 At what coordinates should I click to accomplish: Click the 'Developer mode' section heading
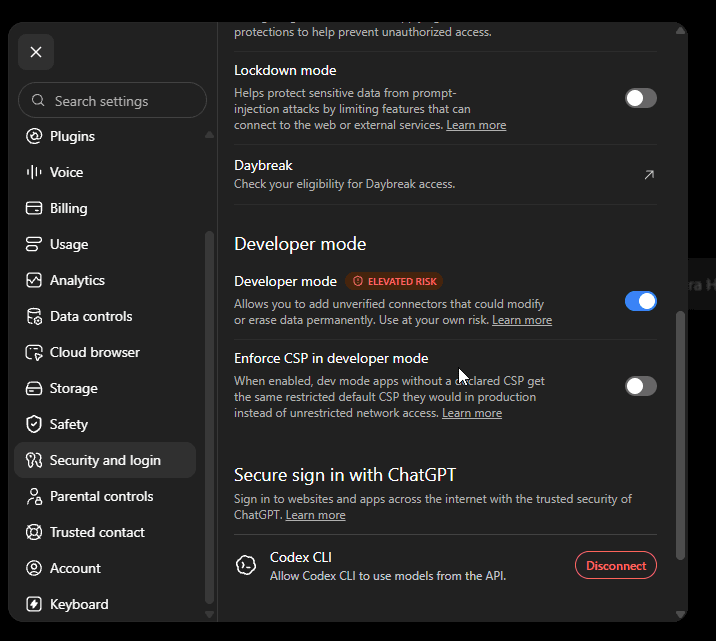tap(300, 244)
